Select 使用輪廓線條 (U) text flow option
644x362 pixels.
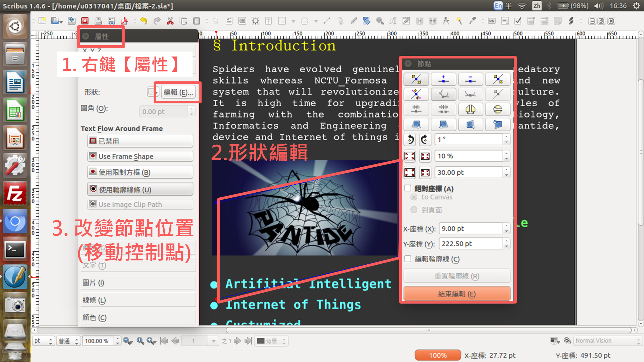[x=140, y=189]
